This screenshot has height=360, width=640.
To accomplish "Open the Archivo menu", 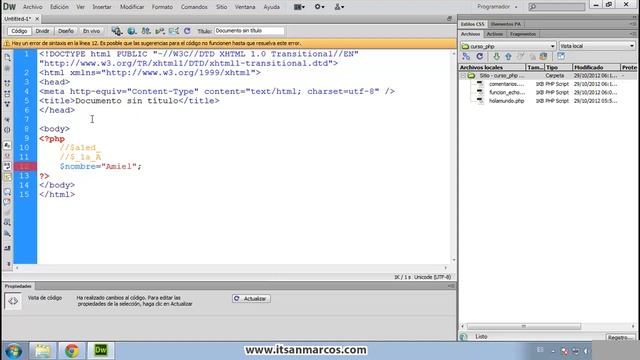I will 33,7.
